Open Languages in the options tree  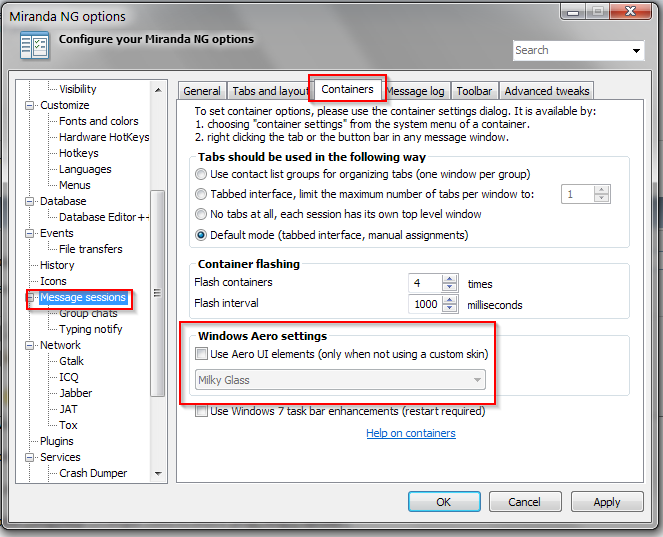pyautogui.click(x=85, y=169)
